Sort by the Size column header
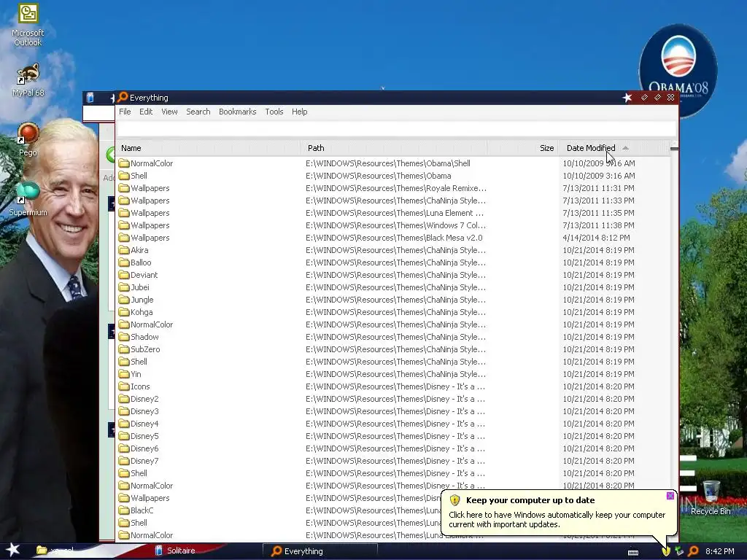Screen dimensions: 747x560 tap(523, 148)
